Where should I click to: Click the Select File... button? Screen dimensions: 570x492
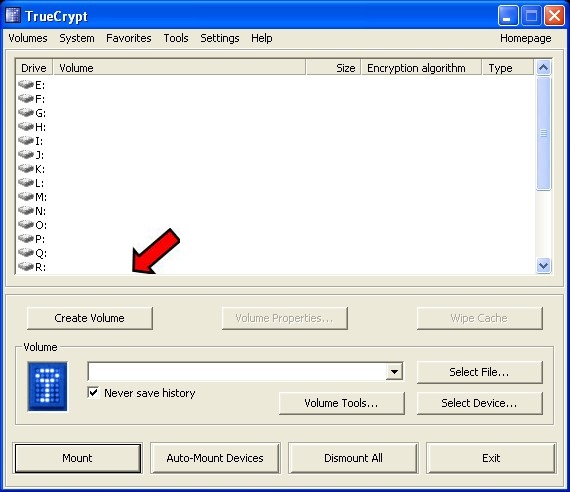(x=479, y=372)
